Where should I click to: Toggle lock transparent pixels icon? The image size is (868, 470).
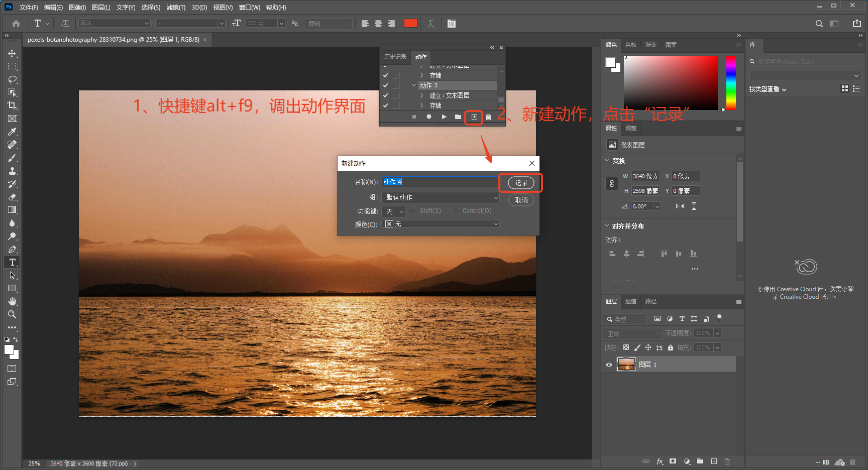pos(626,347)
